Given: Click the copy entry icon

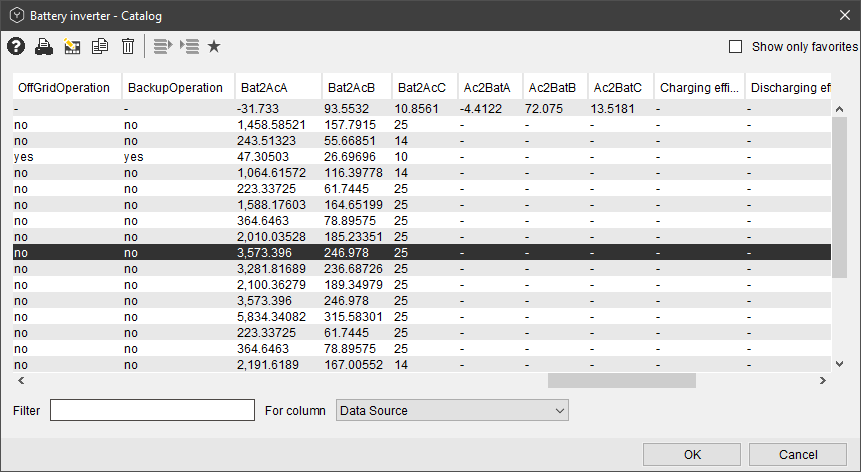Looking at the screenshot, I should [x=100, y=46].
